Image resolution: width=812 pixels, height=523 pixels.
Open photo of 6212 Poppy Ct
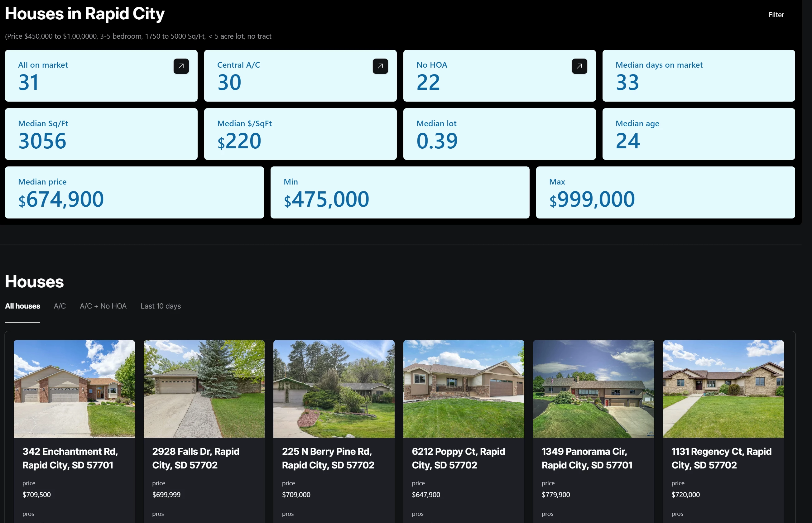click(464, 389)
